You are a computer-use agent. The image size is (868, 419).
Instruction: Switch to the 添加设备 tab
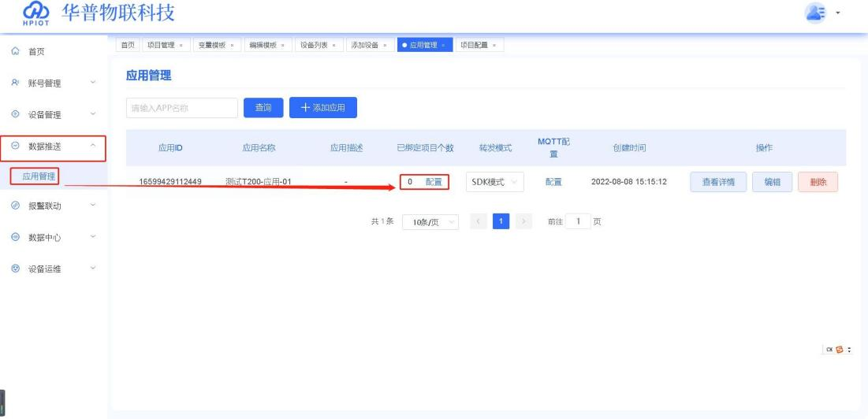pos(370,46)
